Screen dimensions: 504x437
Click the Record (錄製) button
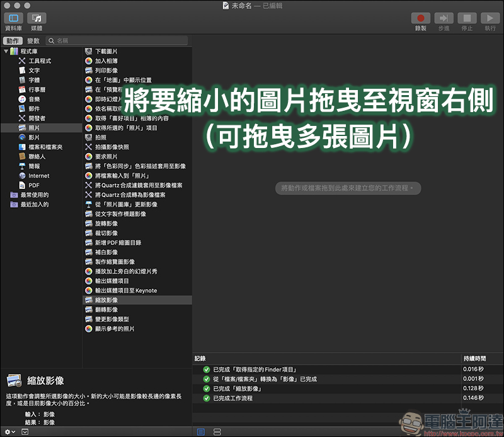click(x=420, y=18)
